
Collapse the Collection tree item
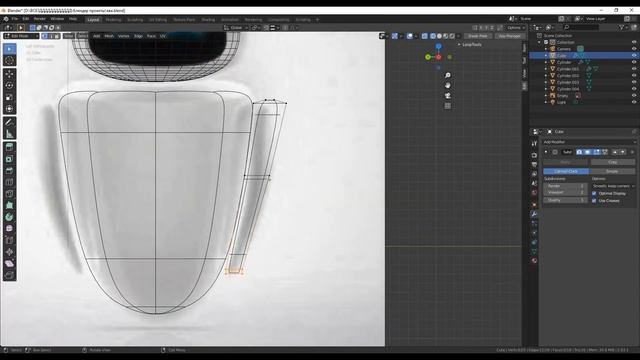click(x=539, y=42)
